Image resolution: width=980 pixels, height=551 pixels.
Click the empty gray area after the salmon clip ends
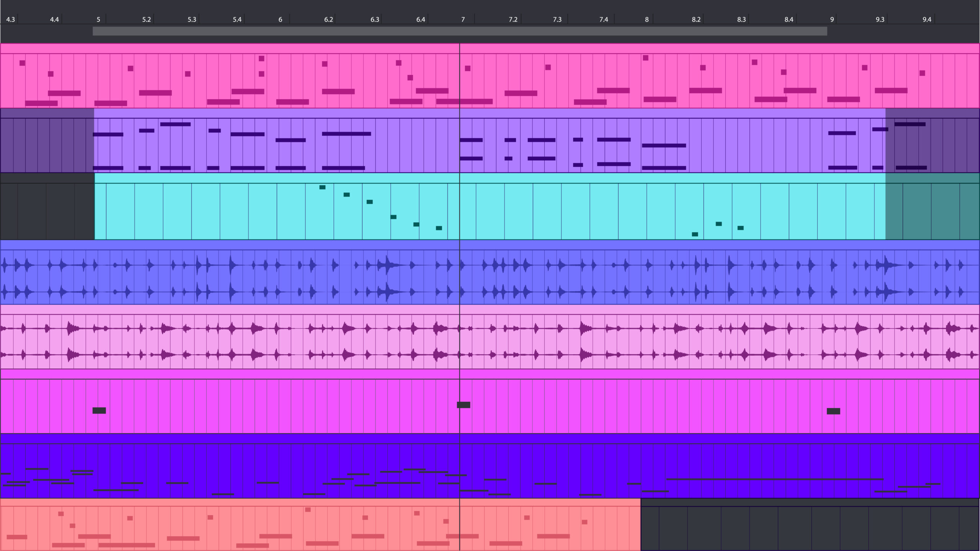804,528
